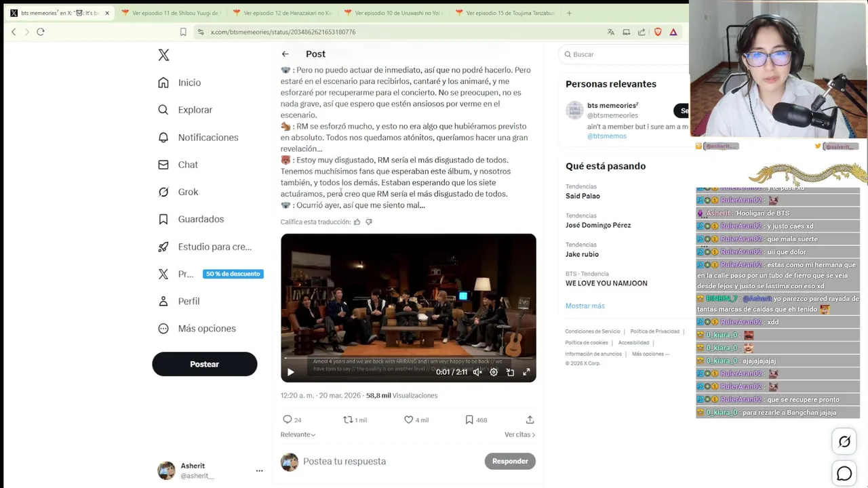This screenshot has height=488, width=868.
Task: Click browser back arrow
Action: tap(14, 32)
